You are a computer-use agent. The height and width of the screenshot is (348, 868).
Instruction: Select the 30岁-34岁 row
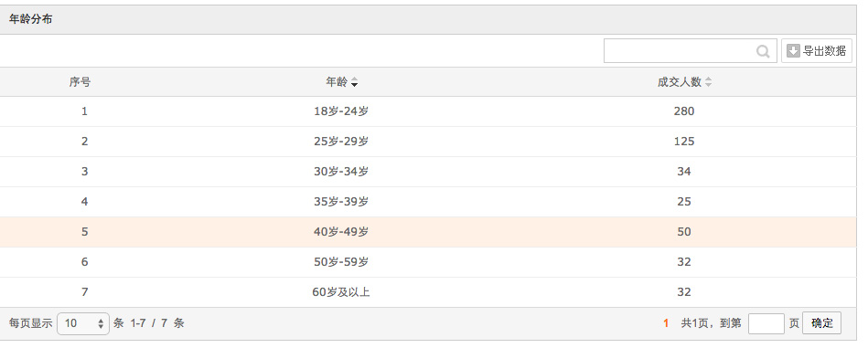coord(428,172)
